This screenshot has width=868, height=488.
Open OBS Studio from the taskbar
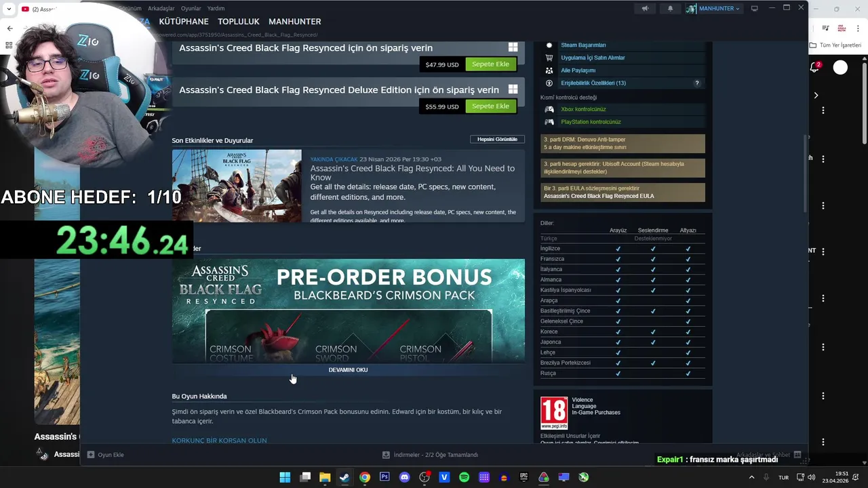coord(425,477)
